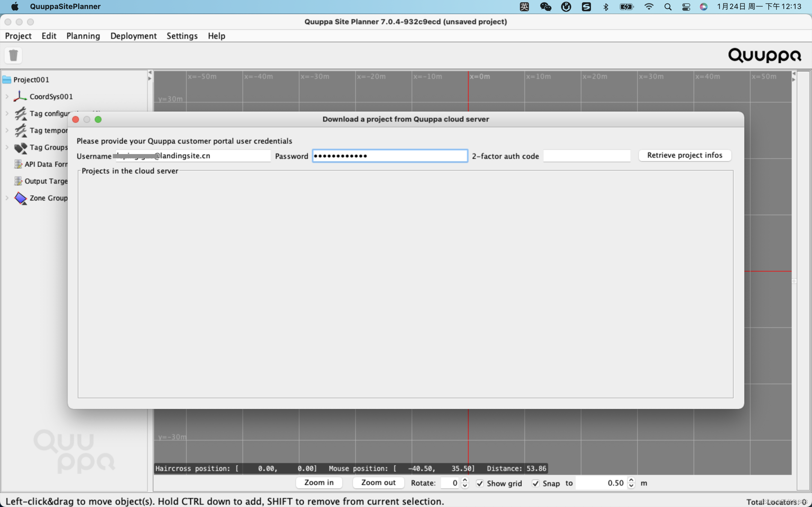Expand the CoordSys001 tree node
This screenshot has height=507, width=812.
(x=7, y=97)
